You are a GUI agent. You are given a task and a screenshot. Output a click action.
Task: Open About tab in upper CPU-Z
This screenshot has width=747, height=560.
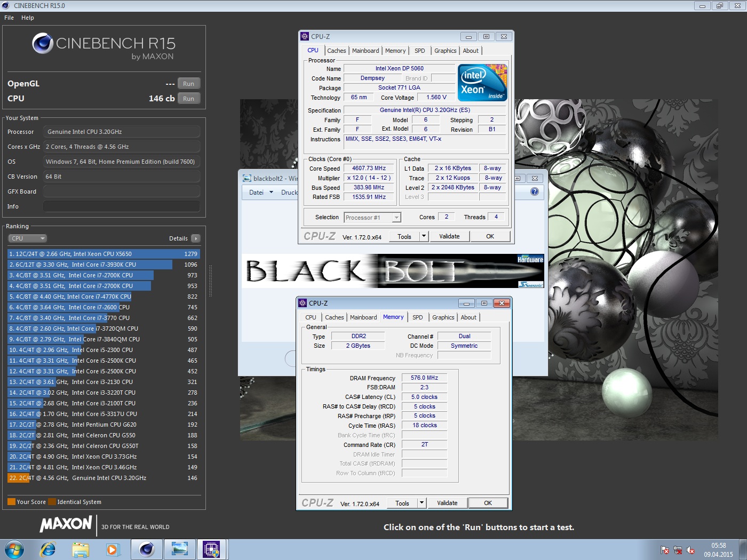pyautogui.click(x=471, y=51)
